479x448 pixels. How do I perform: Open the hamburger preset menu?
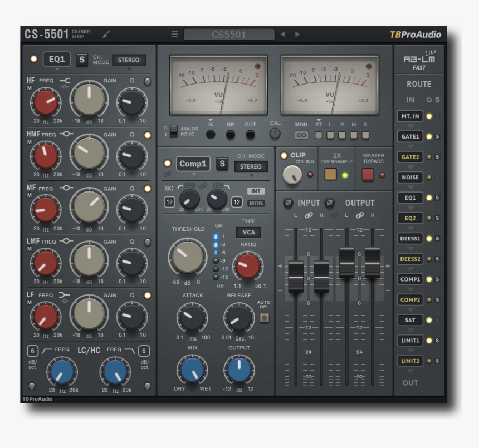[174, 34]
